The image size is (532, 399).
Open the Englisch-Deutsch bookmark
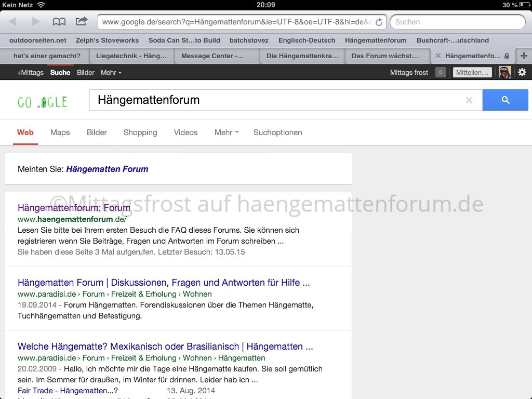pos(307,40)
